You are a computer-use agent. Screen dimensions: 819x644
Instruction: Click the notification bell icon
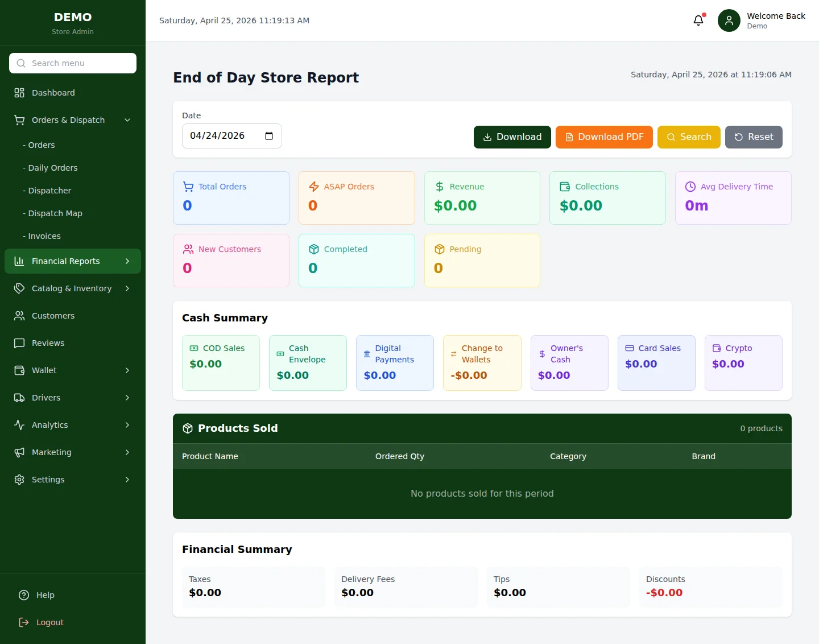click(x=698, y=20)
